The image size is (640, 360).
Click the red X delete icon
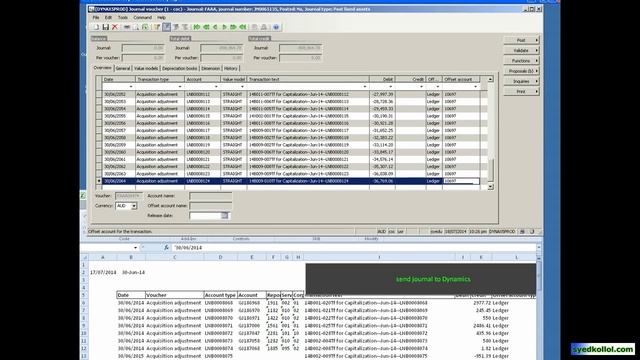[x=115, y=27]
